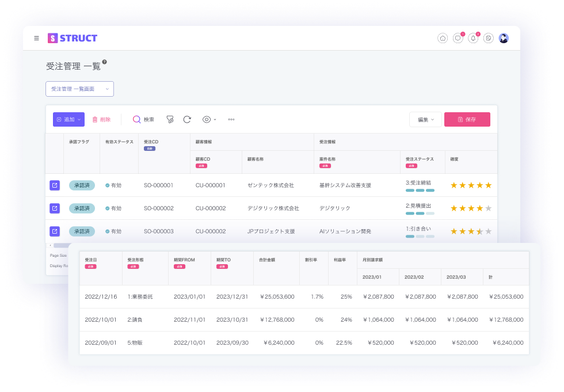The width and height of the screenshot is (564, 392).
Task: Click the 保存 button
Action: pos(467,120)
